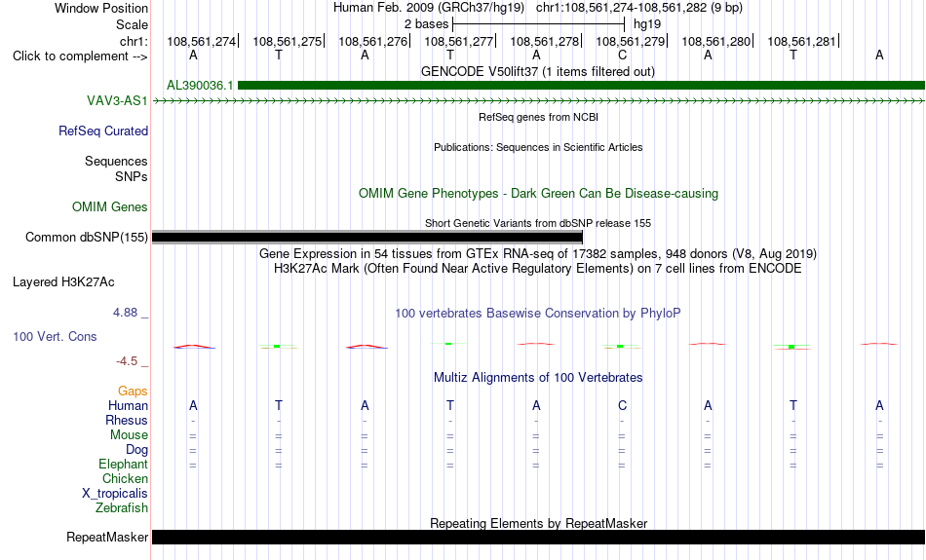Click the chr1: ruler label
This screenshot has height=560, width=926.
[135, 41]
